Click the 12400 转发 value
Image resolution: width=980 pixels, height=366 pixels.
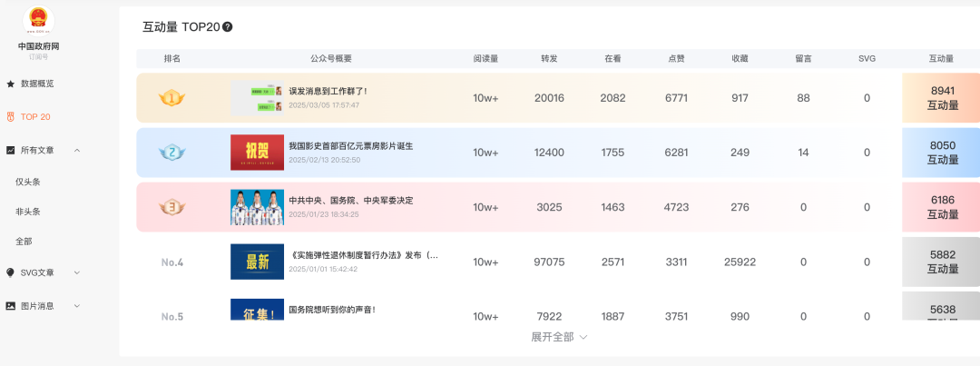549,152
